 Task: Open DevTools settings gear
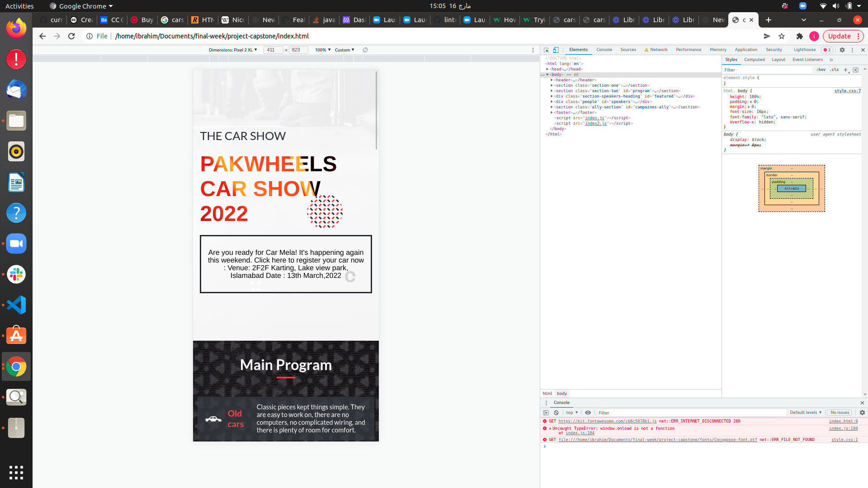pos(842,50)
